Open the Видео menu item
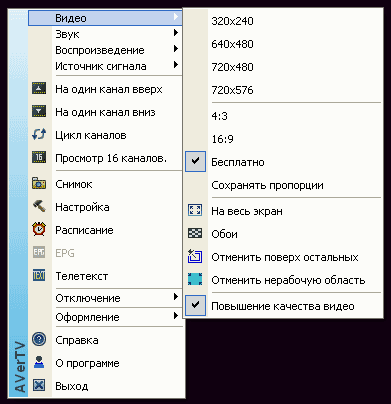Viewport: 391px width, 404px height. [x=105, y=18]
